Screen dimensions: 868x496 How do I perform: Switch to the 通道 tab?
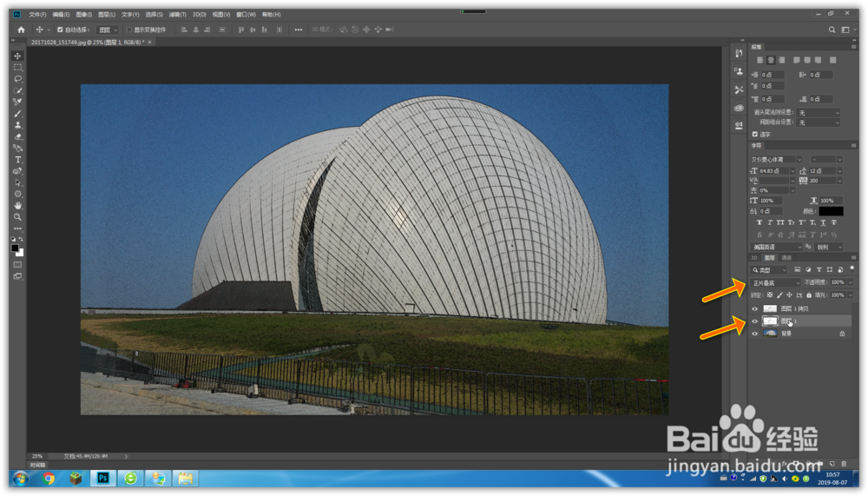[x=786, y=258]
